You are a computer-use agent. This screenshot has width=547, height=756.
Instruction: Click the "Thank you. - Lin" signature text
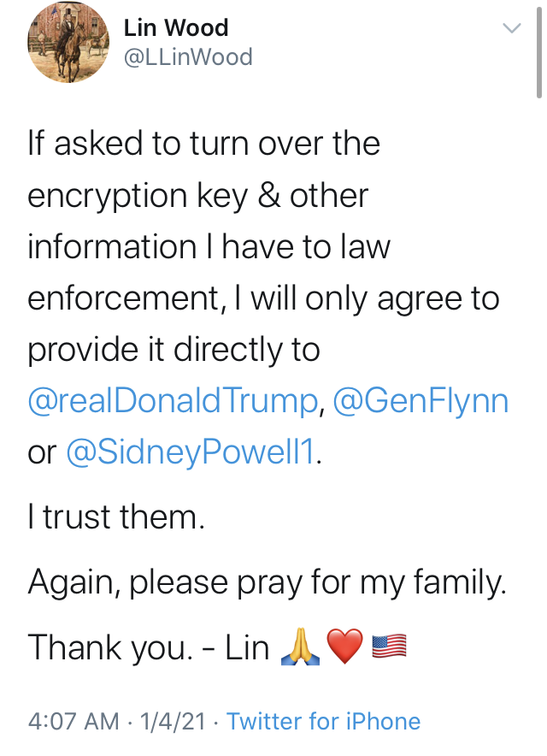click(149, 647)
